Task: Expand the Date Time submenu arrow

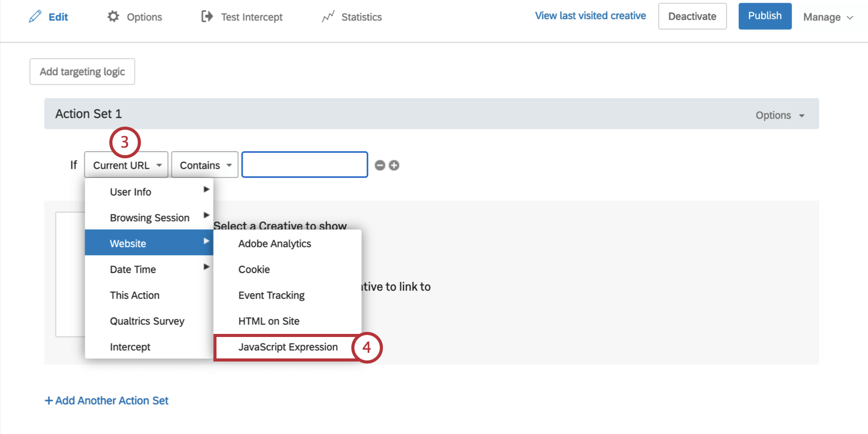Action: click(x=206, y=267)
